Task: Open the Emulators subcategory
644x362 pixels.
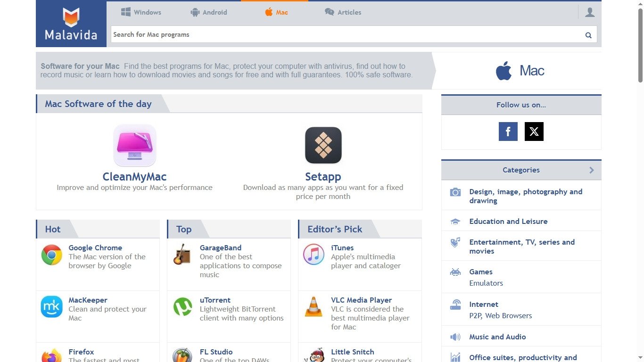Action: click(x=486, y=283)
